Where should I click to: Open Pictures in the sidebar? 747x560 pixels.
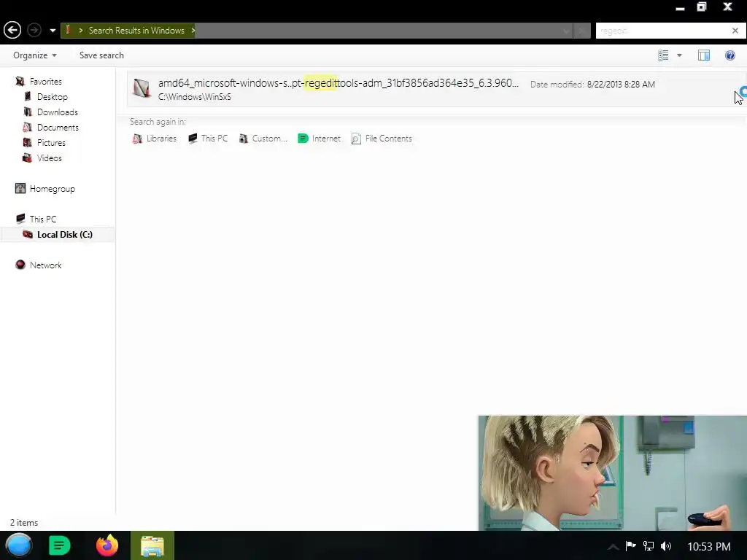51,142
